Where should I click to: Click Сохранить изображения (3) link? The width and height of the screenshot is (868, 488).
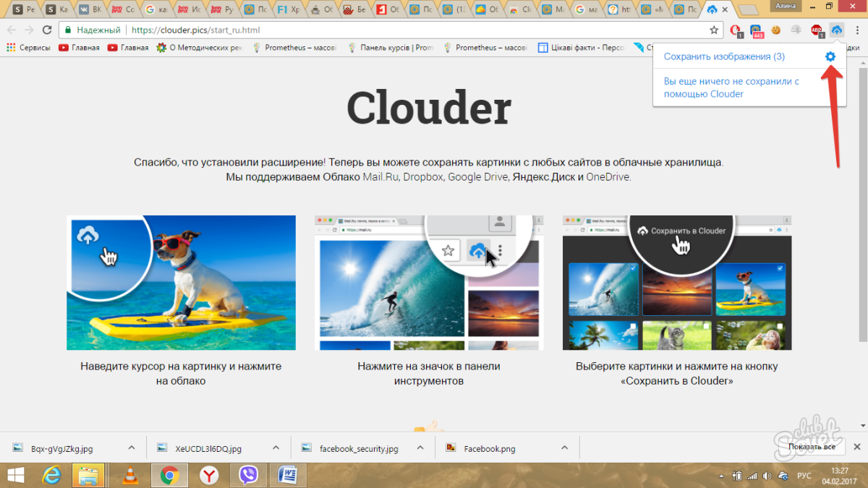(724, 56)
